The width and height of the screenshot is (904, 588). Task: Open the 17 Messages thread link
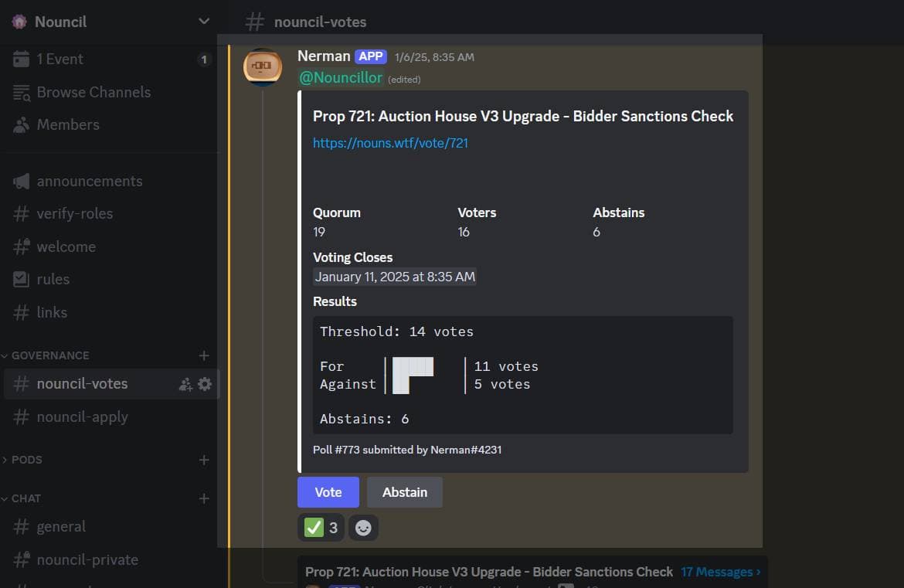tap(720, 572)
